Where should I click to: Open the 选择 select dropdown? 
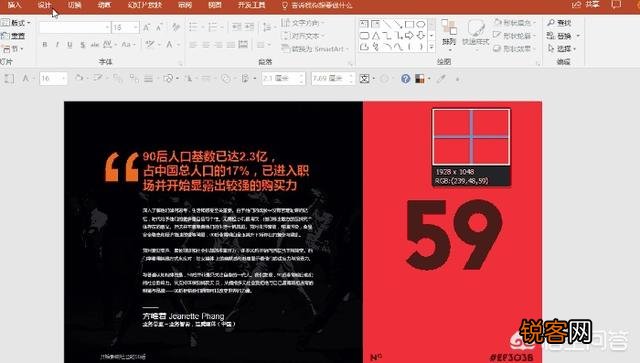click(x=562, y=49)
